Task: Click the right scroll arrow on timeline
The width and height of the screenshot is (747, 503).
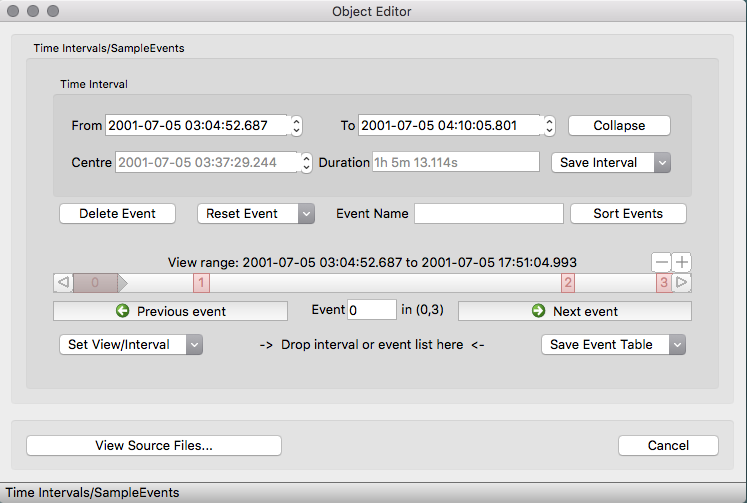Action: coord(683,283)
